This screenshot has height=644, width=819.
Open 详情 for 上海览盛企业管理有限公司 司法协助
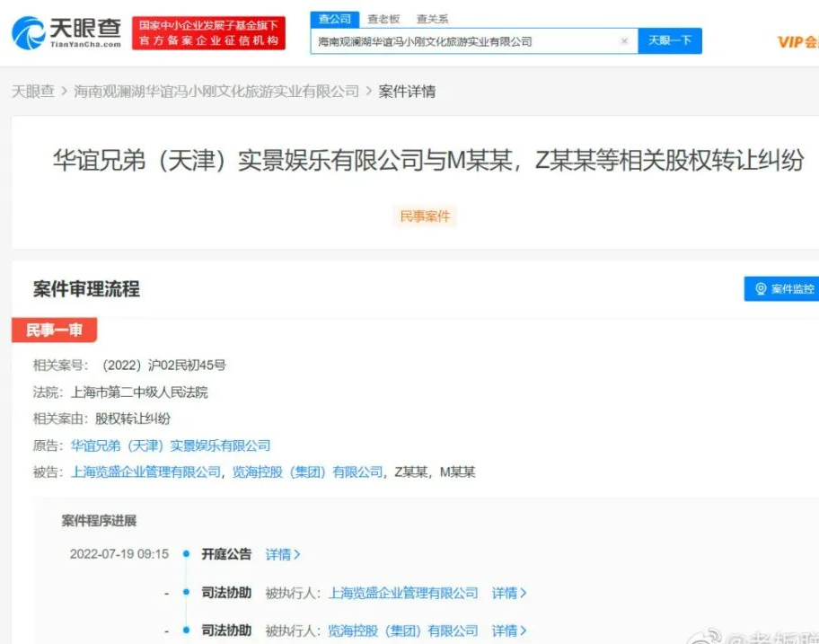(x=509, y=593)
